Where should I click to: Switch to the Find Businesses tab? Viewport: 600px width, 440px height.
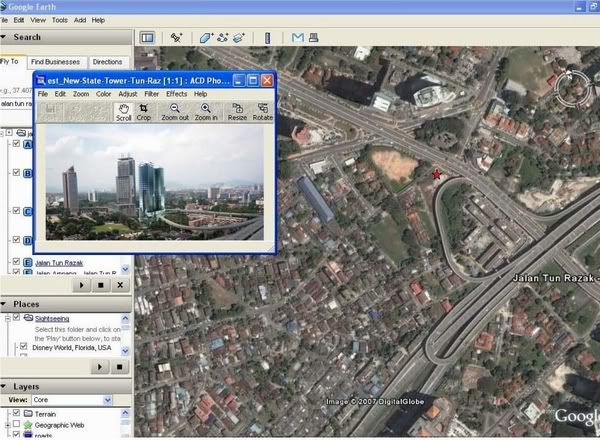(x=56, y=62)
